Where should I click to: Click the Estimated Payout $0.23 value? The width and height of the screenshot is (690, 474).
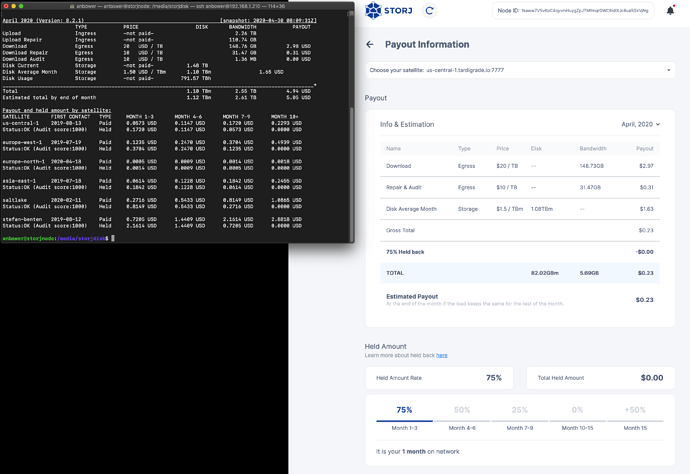coord(644,300)
